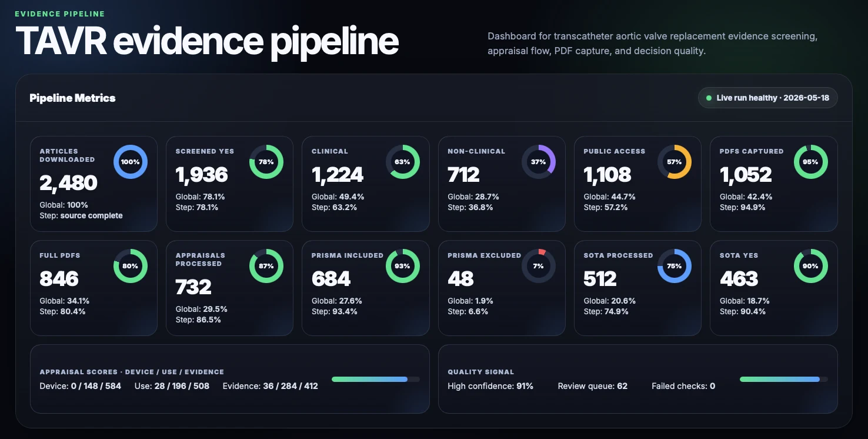Click Step: 74.9% in SOTA Processed card
Image resolution: width=868 pixels, height=439 pixels.
(606, 312)
